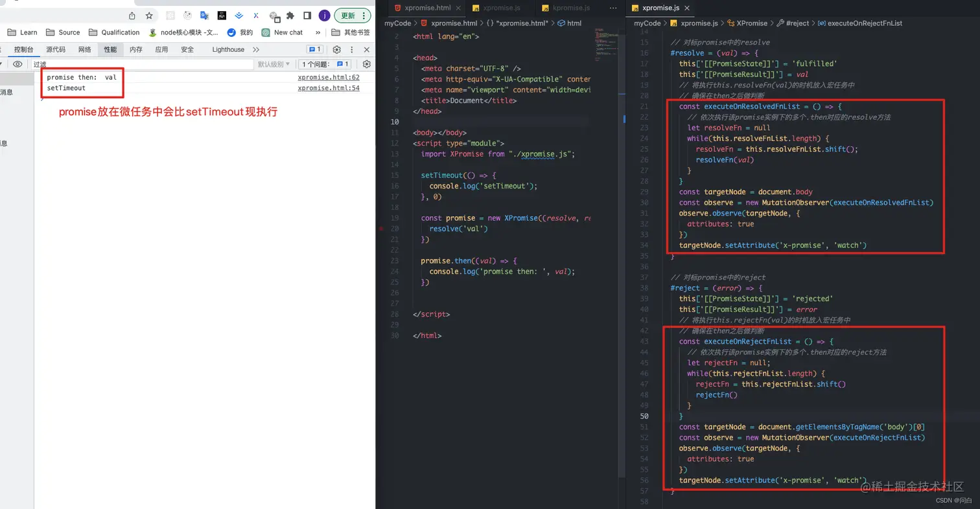Switch to the Lighthouse DevTools tab
The image size is (980, 509).
pyautogui.click(x=228, y=50)
